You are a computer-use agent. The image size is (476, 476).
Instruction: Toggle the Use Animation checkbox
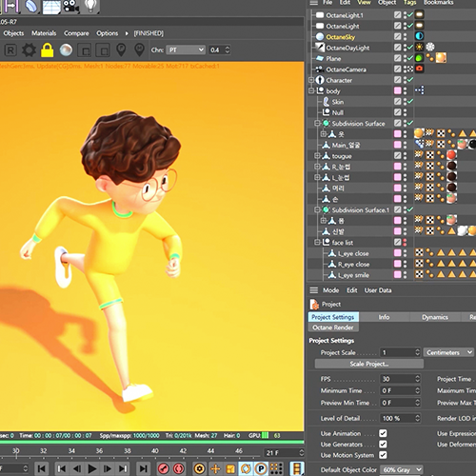tap(383, 433)
